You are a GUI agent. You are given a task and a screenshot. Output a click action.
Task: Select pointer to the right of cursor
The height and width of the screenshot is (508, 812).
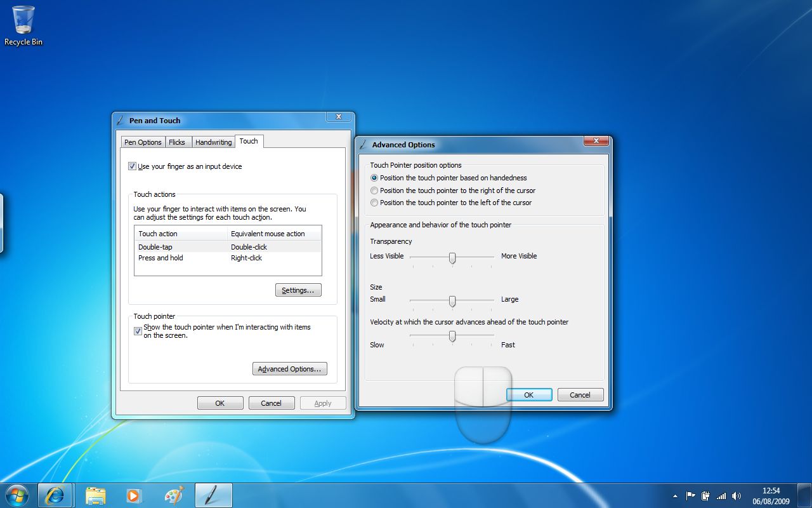pyautogui.click(x=374, y=190)
